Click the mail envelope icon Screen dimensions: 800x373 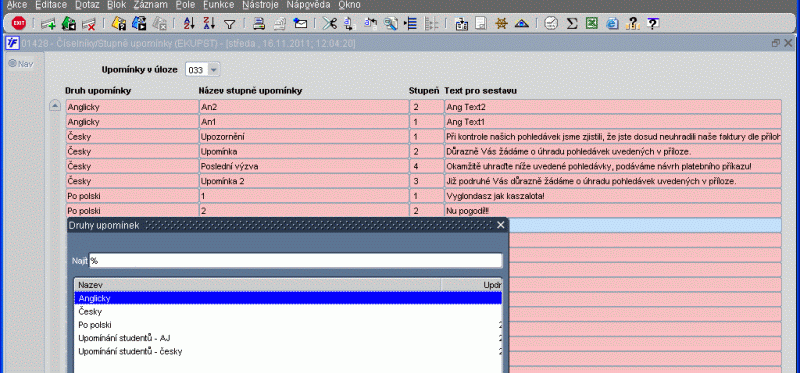[301, 23]
